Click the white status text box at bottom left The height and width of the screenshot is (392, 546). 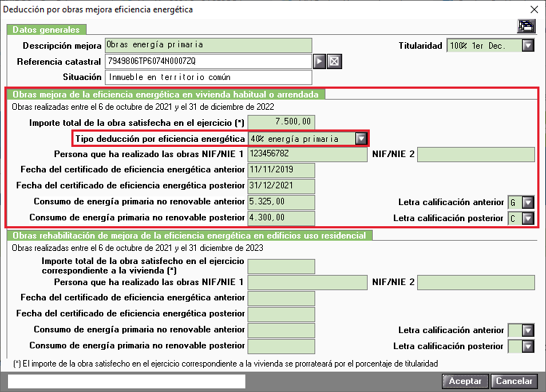[127, 381]
